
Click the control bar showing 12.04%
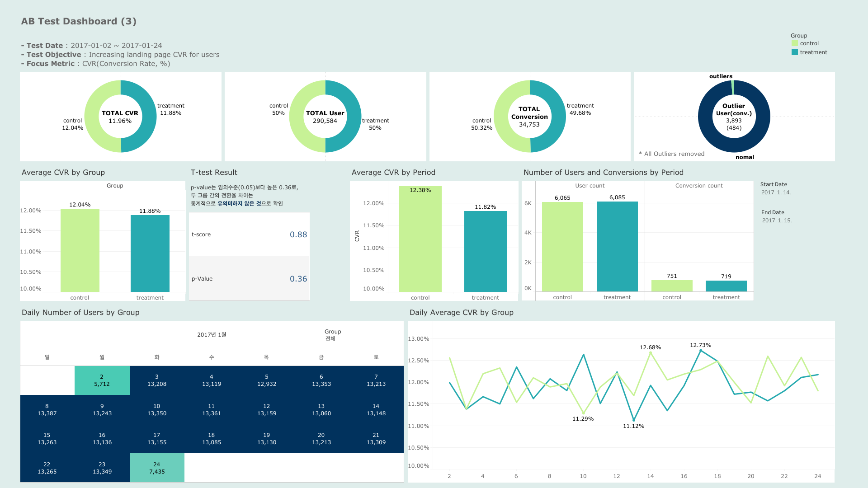[x=80, y=250]
